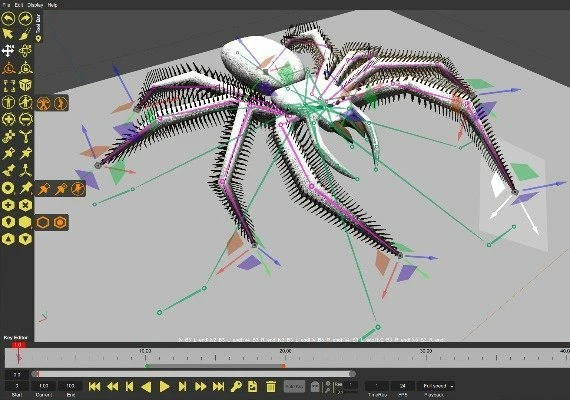Select the paint brush tool

[25, 35]
